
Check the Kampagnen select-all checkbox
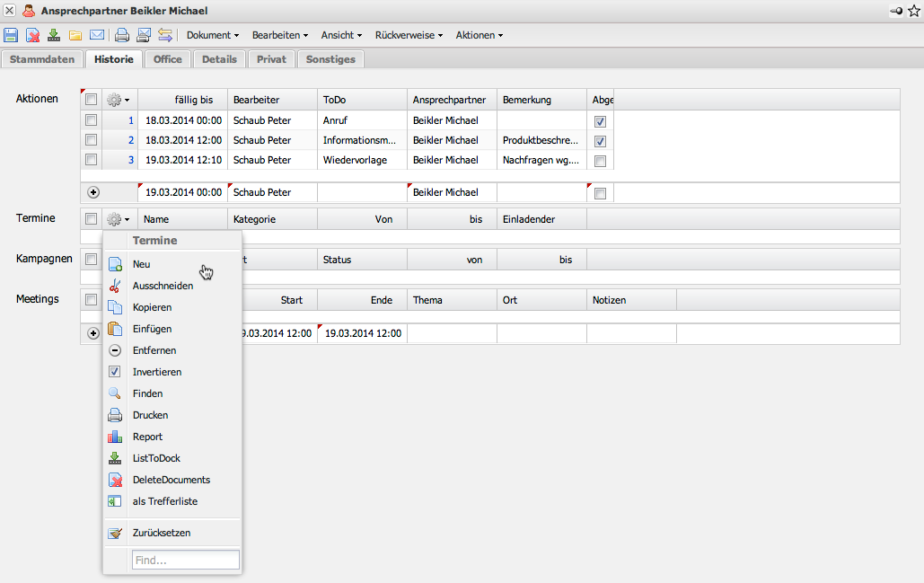91,260
